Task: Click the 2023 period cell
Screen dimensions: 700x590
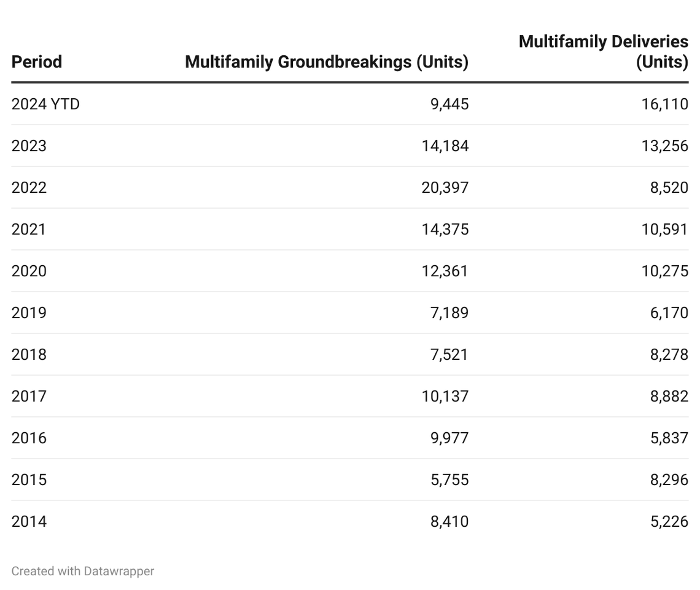Action: point(29,146)
